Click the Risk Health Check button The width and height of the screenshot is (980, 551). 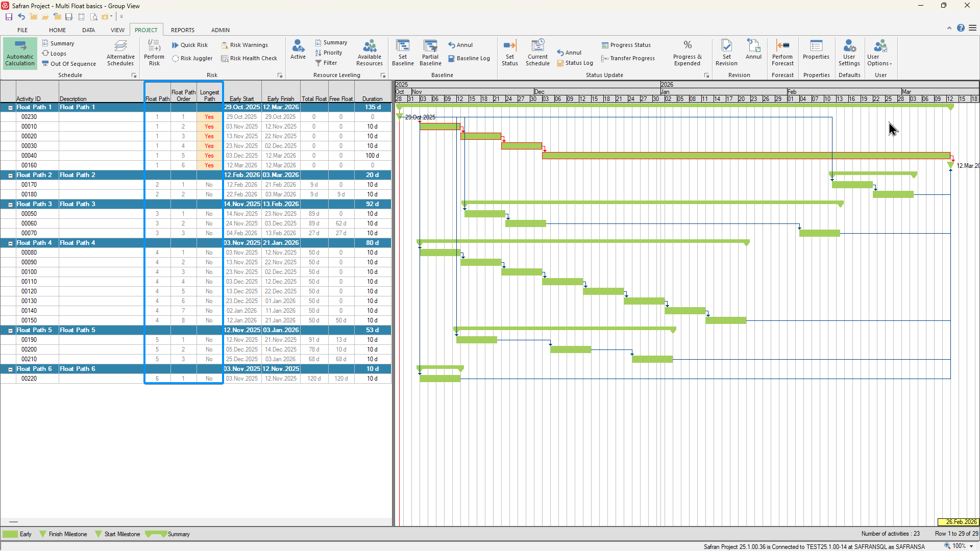(x=249, y=59)
